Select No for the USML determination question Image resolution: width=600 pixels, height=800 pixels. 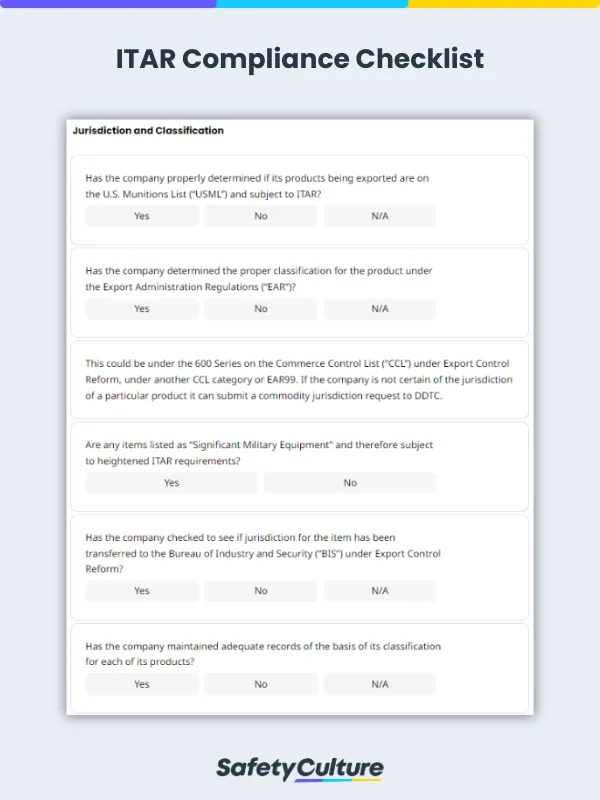point(260,216)
